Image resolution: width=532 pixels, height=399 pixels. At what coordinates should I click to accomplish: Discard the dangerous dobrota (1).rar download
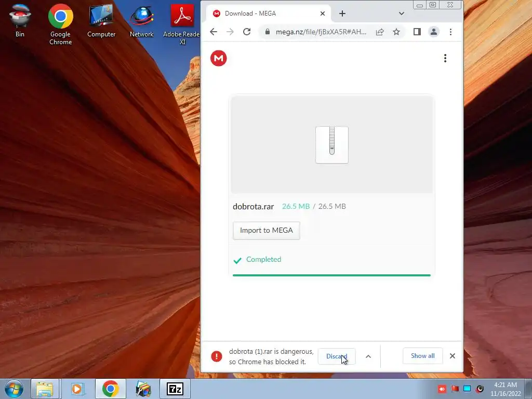337,356
